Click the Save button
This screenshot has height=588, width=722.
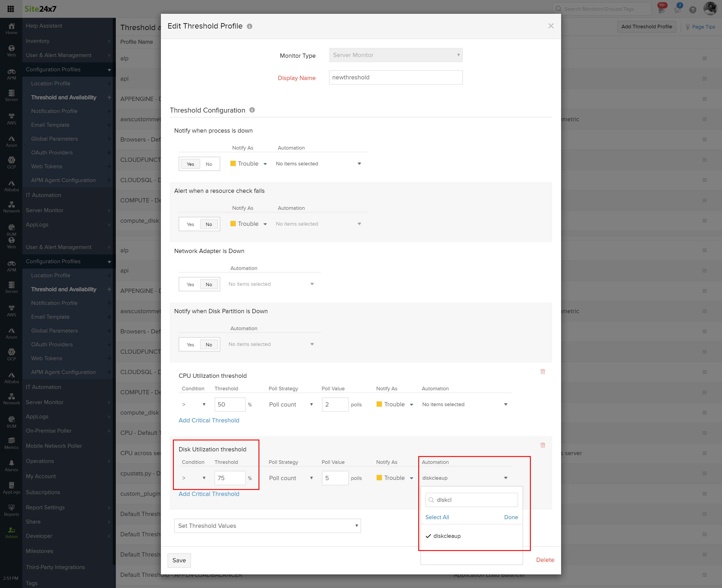179,560
